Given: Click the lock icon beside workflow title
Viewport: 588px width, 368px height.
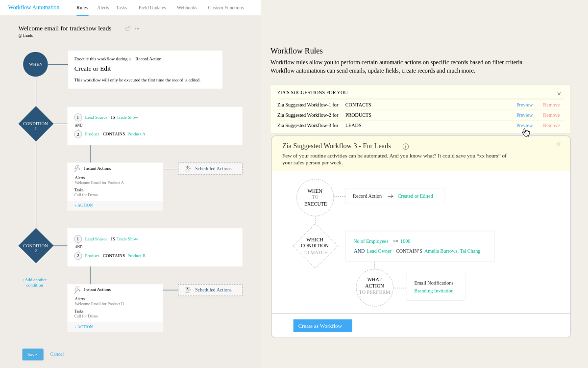Looking at the screenshot, I should (x=128, y=29).
